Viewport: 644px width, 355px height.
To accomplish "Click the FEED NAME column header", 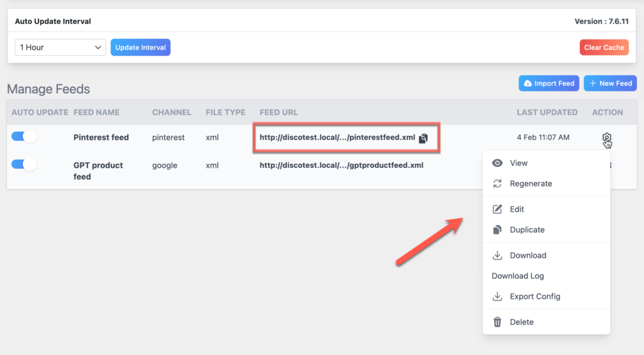I will pyautogui.click(x=96, y=112).
